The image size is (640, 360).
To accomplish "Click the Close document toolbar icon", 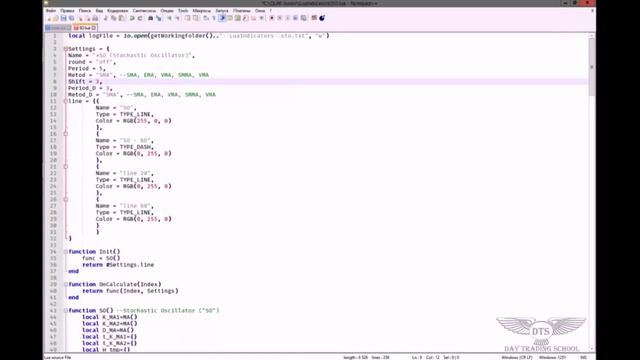I will tap(80, 18).
